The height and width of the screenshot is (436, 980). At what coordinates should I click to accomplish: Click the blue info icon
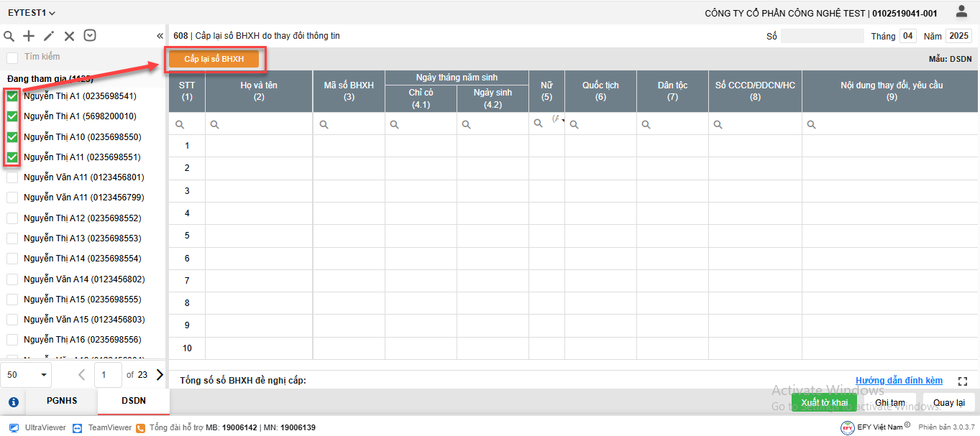point(13,402)
